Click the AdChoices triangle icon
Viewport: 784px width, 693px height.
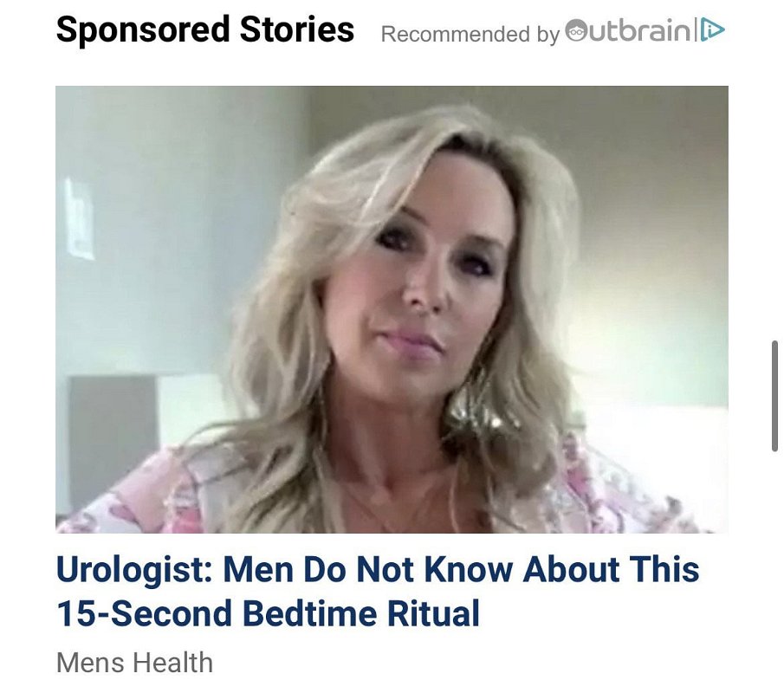click(x=712, y=31)
